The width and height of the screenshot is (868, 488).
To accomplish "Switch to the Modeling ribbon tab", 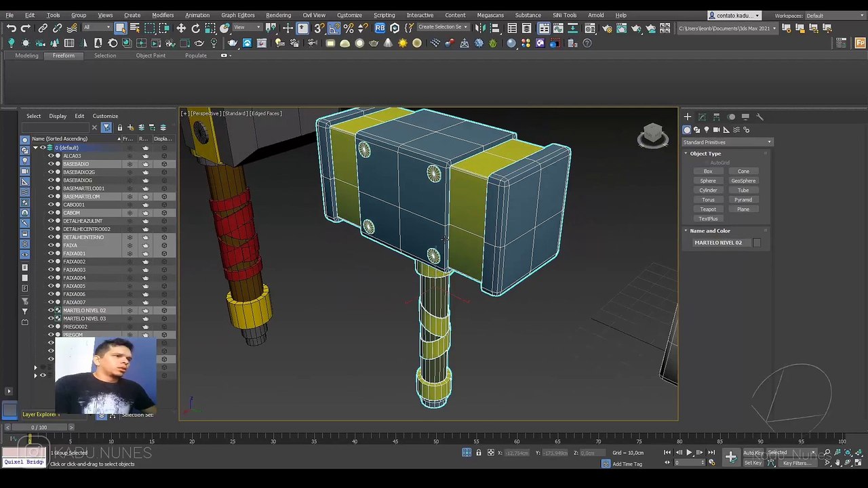I will [x=26, y=56].
